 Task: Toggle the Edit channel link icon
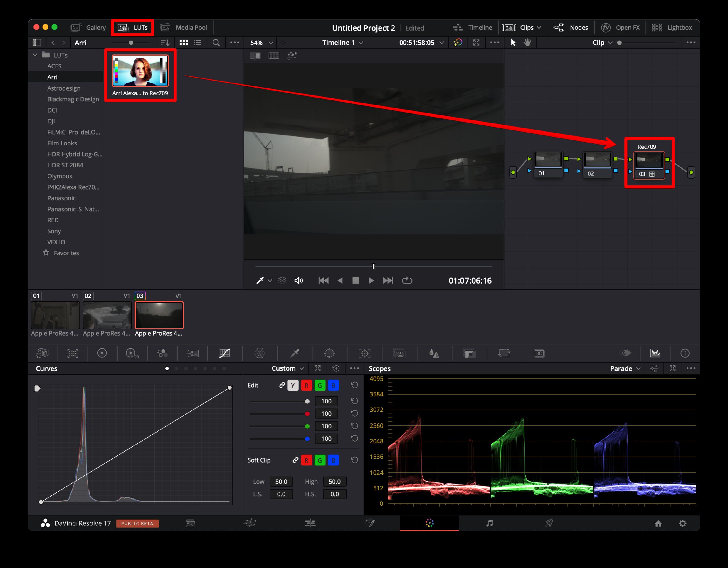point(282,385)
